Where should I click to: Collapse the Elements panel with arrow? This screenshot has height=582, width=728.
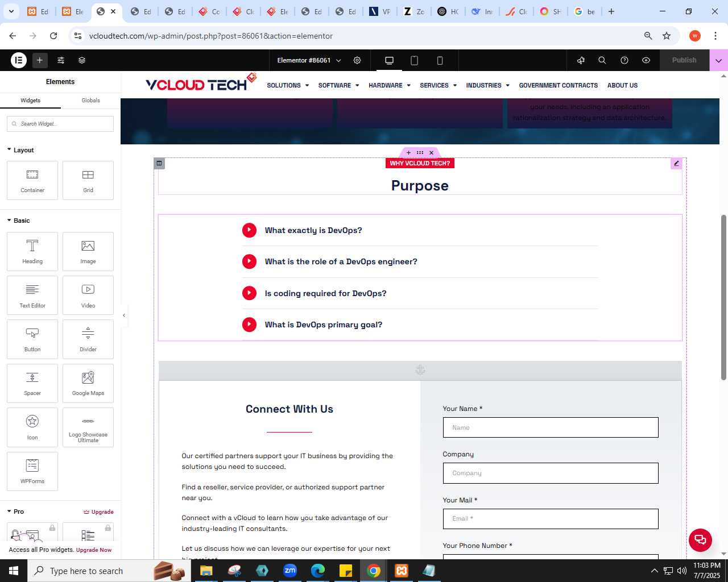click(x=124, y=315)
